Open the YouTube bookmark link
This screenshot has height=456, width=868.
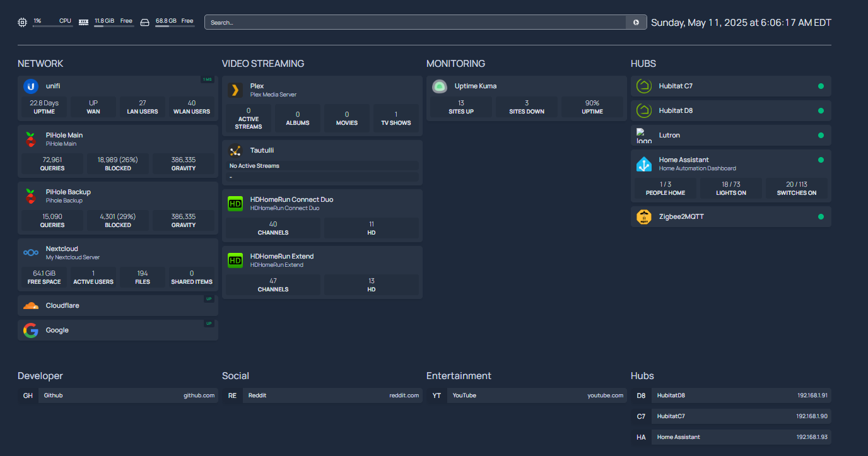pyautogui.click(x=537, y=395)
